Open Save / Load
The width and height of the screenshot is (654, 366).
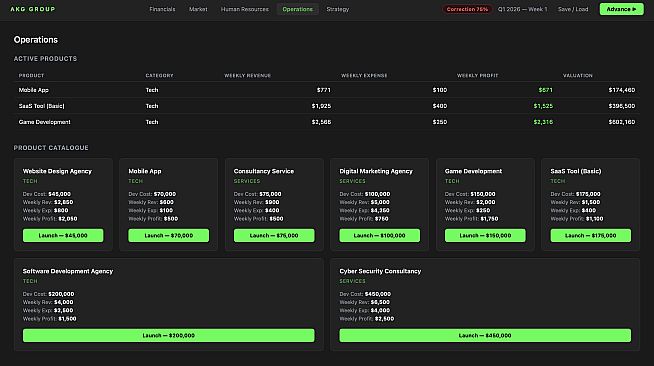point(573,9)
